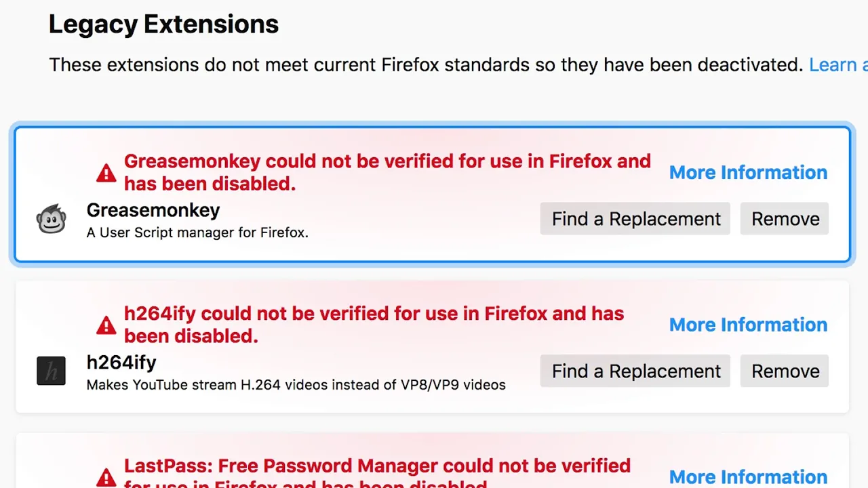The height and width of the screenshot is (488, 868).
Task: Select the Greasemonkey extension name
Action: 153,210
